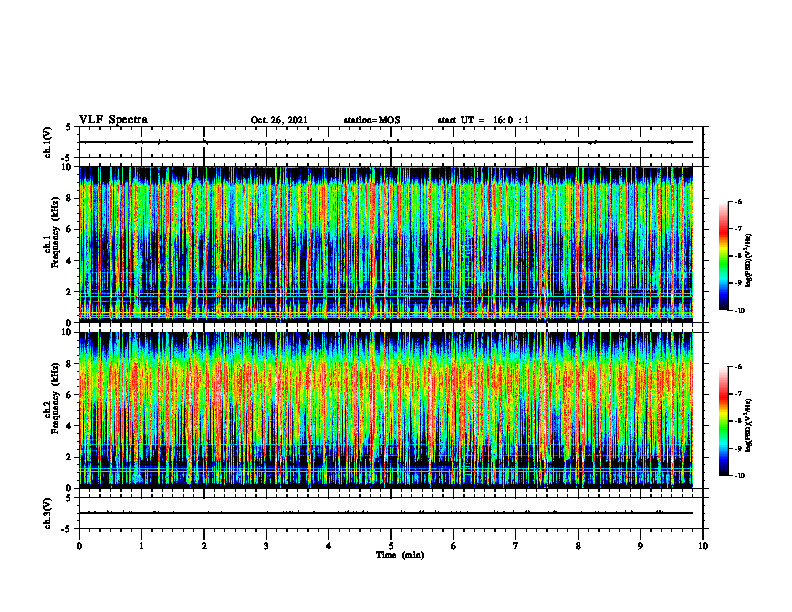Click the ch.1 frequency tick label "8"

69,198
